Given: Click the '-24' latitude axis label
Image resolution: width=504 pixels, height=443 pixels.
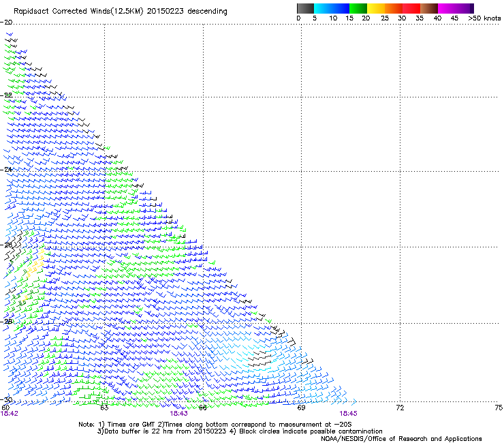Looking at the screenshot, I should [x=6, y=169].
